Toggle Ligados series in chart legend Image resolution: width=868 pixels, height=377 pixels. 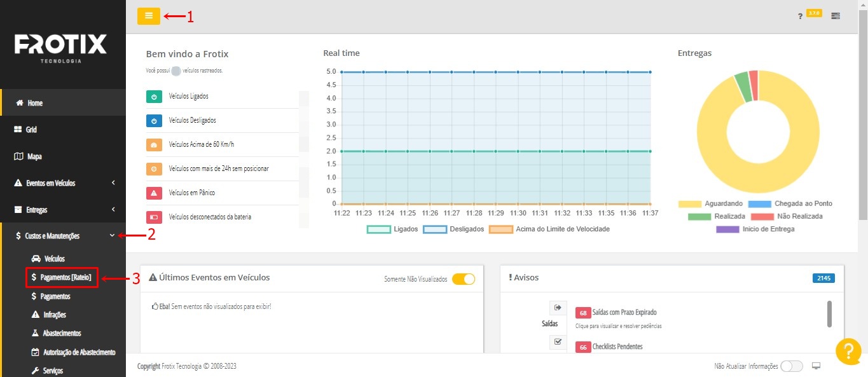coord(380,229)
